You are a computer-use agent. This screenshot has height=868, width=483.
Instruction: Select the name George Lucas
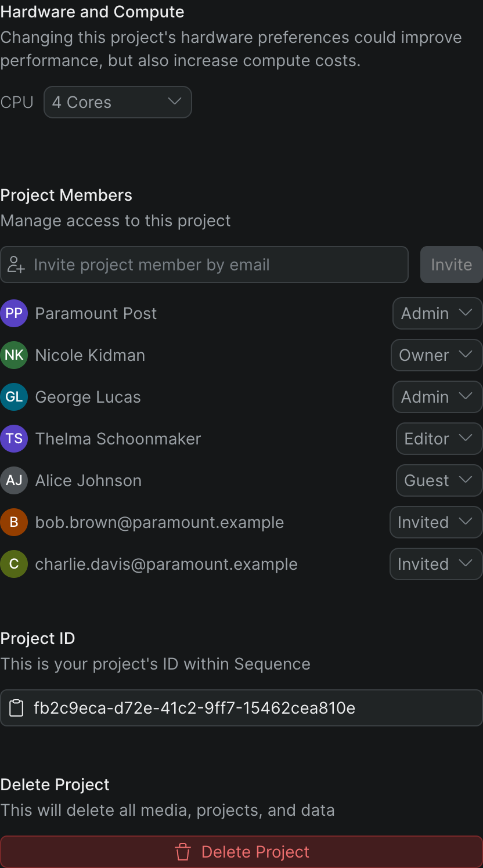coord(88,397)
